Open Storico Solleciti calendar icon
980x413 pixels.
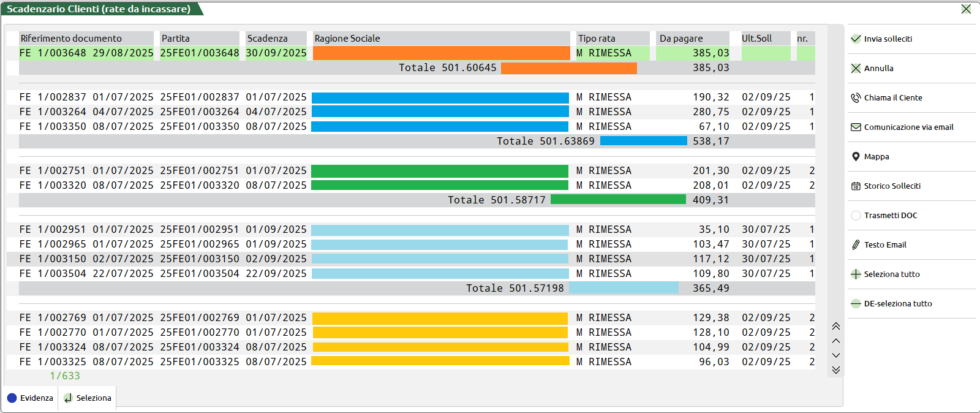pyautogui.click(x=856, y=186)
